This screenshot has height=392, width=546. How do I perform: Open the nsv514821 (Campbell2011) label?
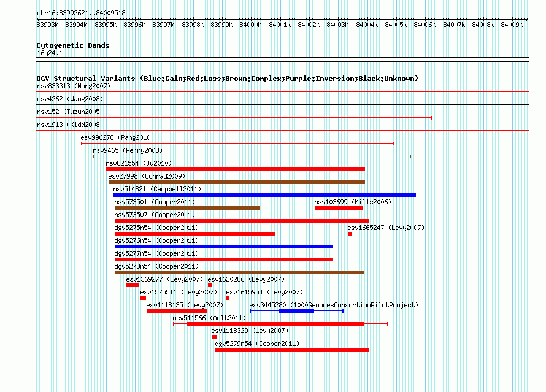[158, 189]
